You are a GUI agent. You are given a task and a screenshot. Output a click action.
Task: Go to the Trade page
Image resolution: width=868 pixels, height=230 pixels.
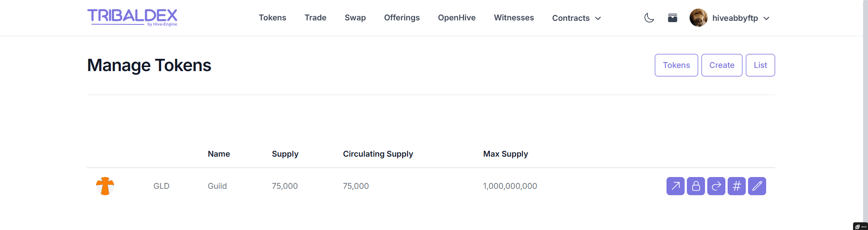316,18
